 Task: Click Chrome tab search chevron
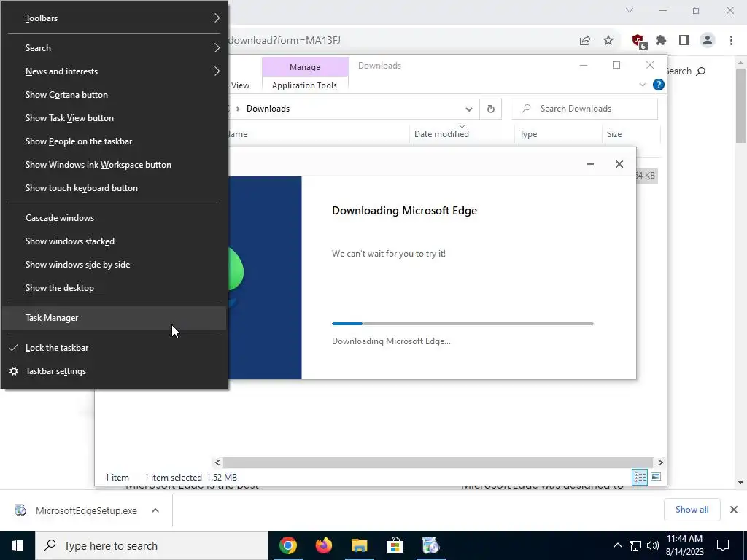630,10
